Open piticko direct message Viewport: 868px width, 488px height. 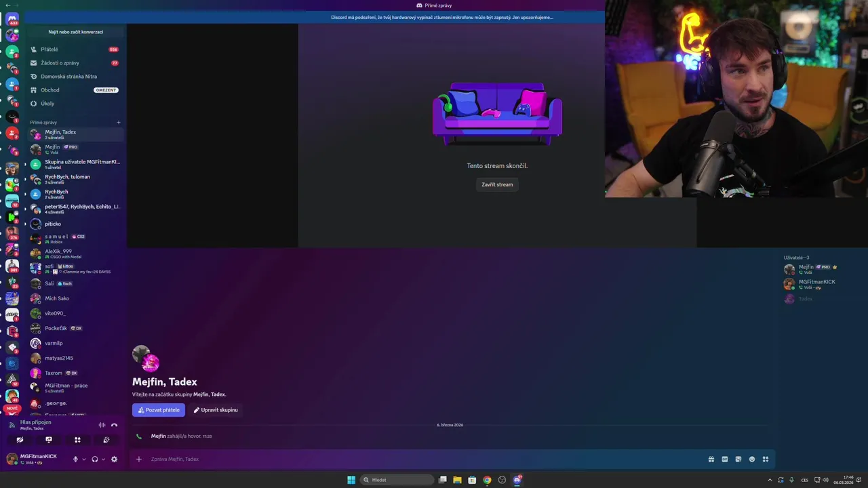(x=75, y=224)
